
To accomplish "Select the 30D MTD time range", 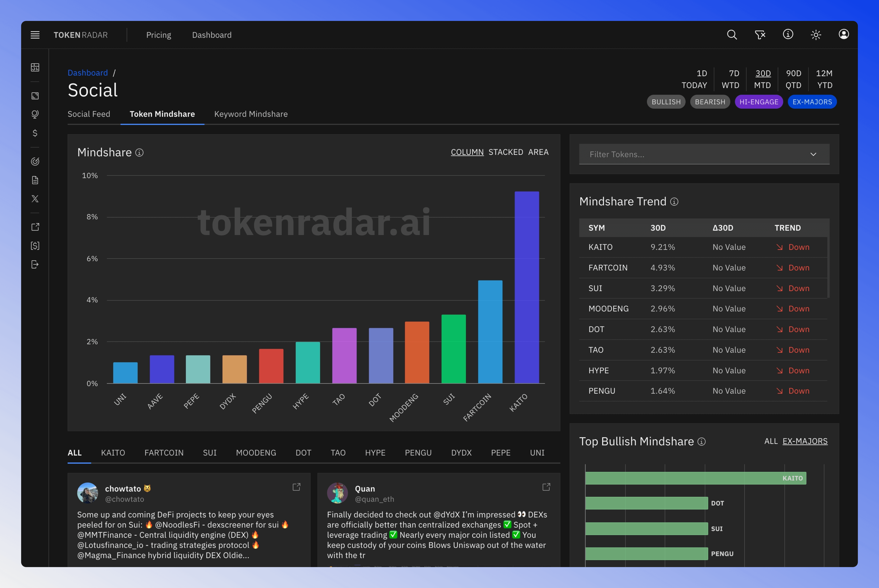I will 762,79.
